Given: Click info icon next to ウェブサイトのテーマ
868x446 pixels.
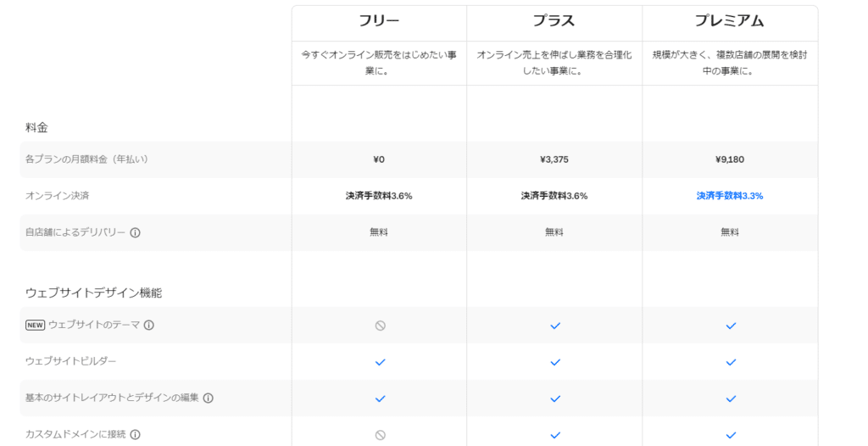Looking at the screenshot, I should tap(149, 325).
